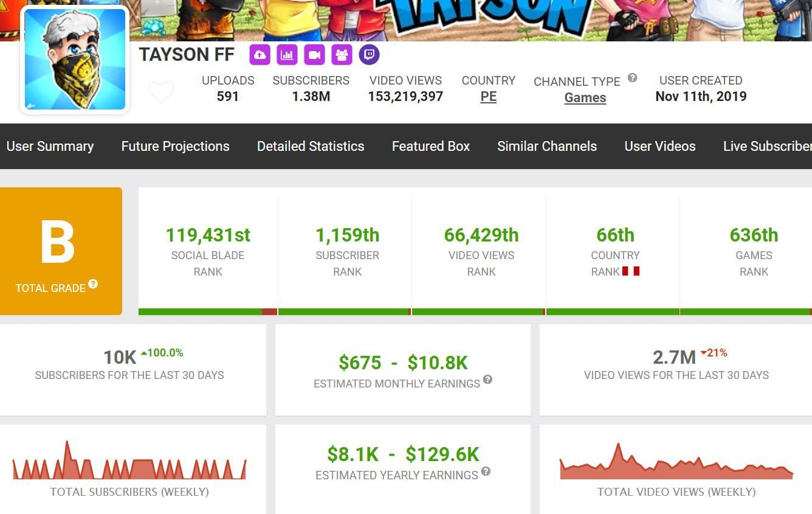
Task: Open the channel's Twitch icon
Action: [x=369, y=55]
